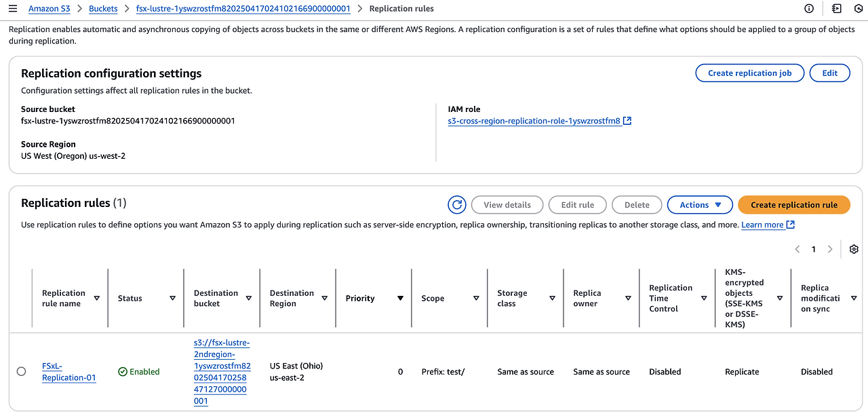Viewport: 868px width, 416px height.
Task: Open destination bucket fsx-lustre-2ndregion link
Action: pyautogui.click(x=222, y=372)
